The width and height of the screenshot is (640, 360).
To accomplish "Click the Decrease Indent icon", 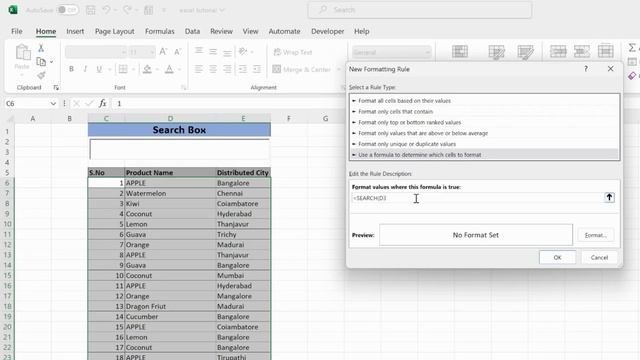I will click(242, 69).
